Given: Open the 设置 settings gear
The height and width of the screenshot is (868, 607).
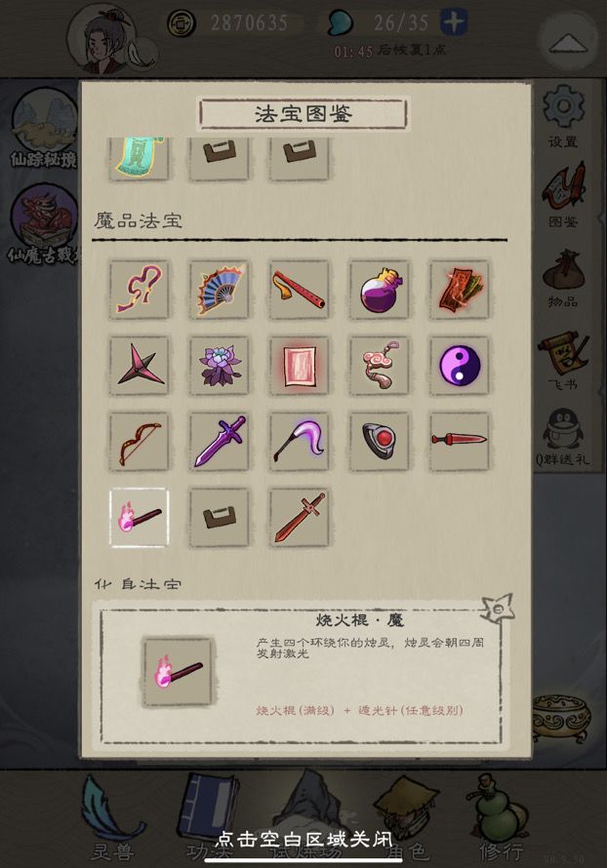Looking at the screenshot, I should (x=563, y=116).
